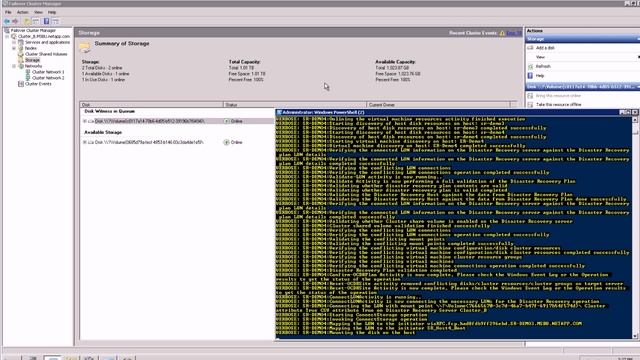Select Storage in the console tree
This screenshot has width=640, height=360.
click(x=32, y=60)
